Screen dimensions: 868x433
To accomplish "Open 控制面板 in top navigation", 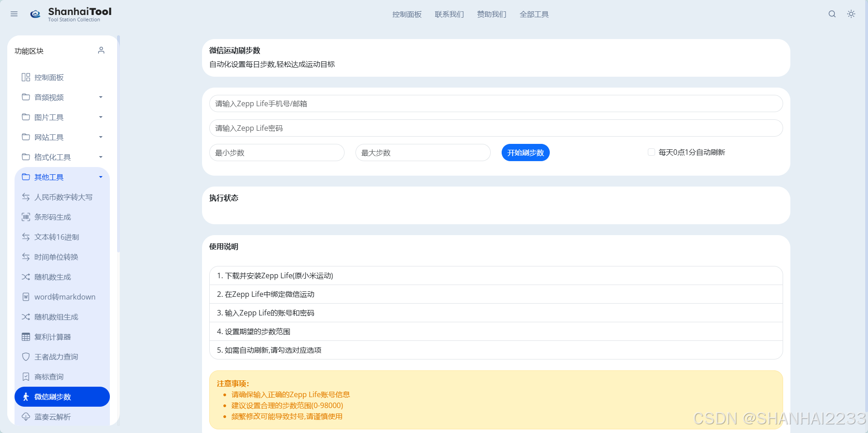I will [407, 15].
